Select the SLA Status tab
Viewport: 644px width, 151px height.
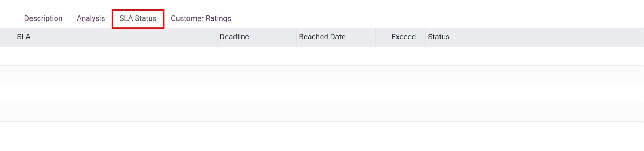pyautogui.click(x=138, y=18)
